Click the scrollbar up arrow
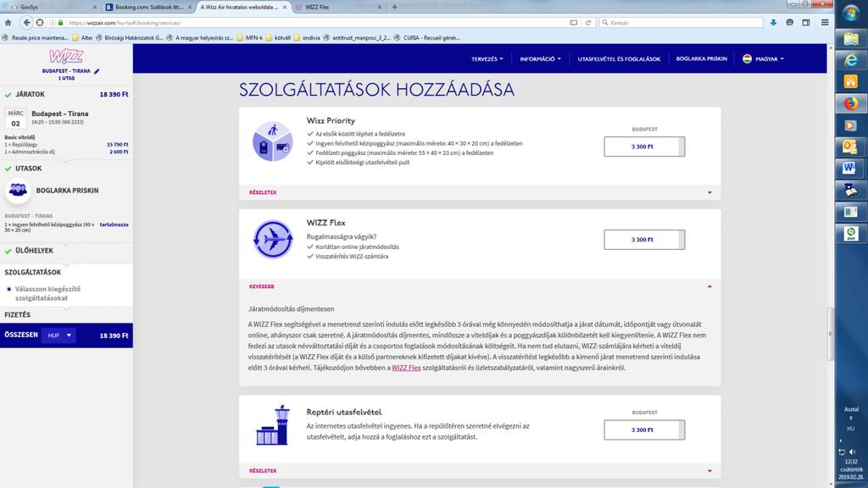Image resolution: width=868 pixels, height=488 pixels. pyautogui.click(x=831, y=48)
